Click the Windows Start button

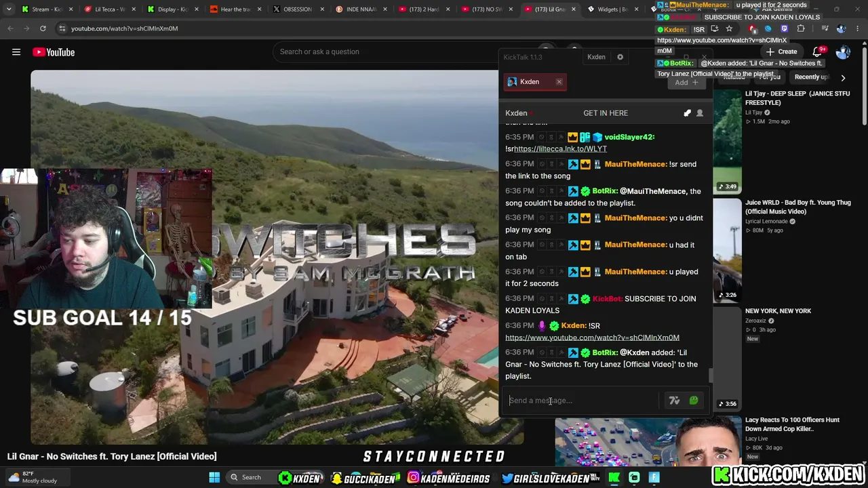coord(214,477)
